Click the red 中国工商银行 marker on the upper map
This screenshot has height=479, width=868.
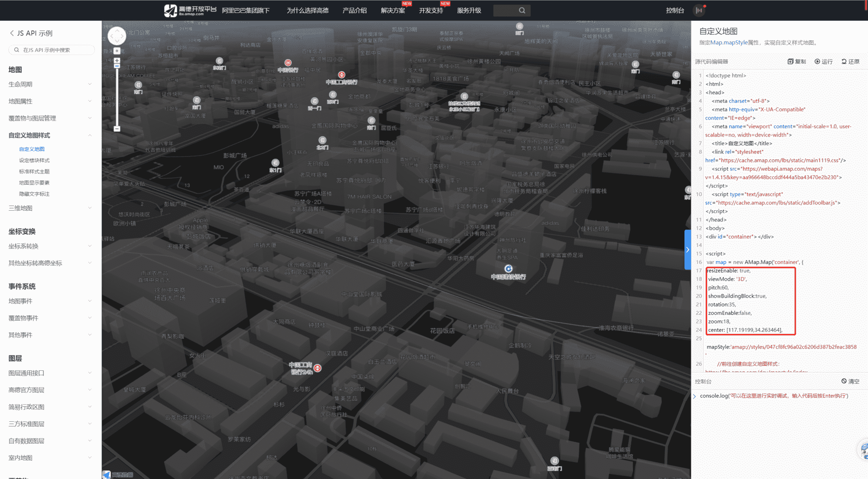tap(341, 75)
